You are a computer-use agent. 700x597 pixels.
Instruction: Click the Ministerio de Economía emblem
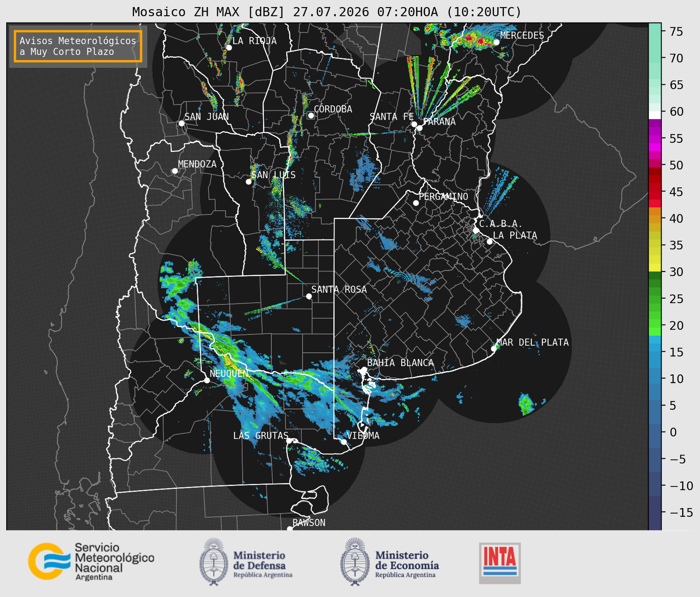(x=355, y=562)
